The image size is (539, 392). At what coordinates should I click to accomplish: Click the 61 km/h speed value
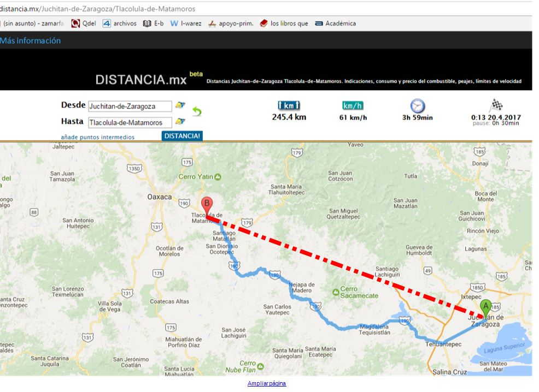point(353,117)
